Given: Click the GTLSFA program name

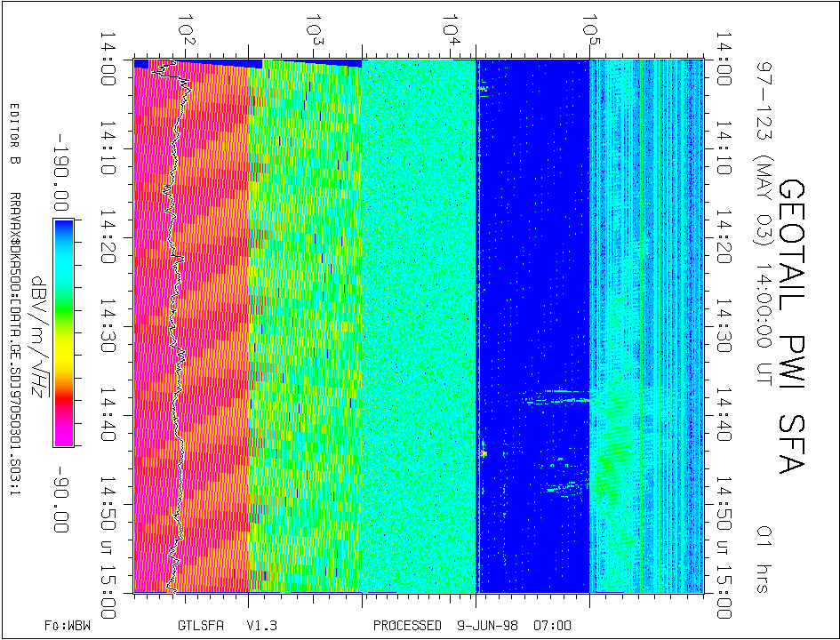Looking at the screenshot, I should pos(200,626).
